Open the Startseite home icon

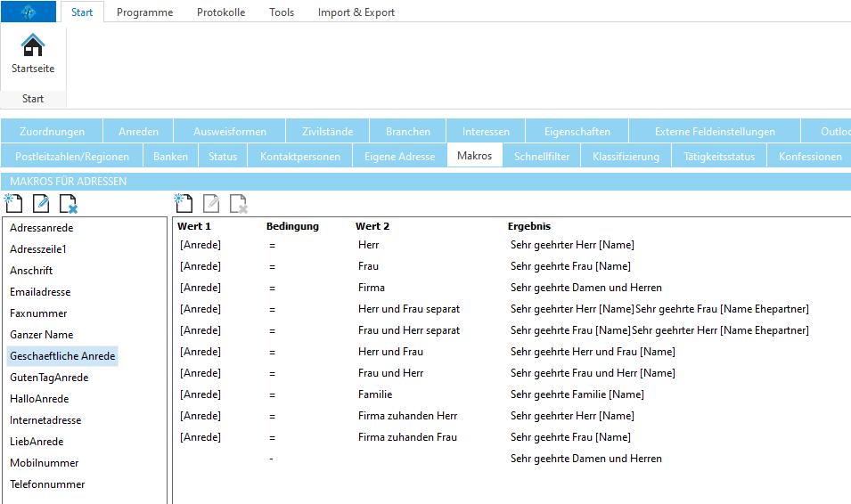(32, 53)
